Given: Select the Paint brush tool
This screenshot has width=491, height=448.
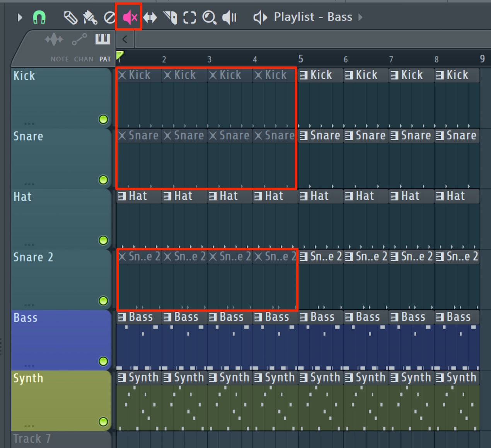Looking at the screenshot, I should click(90, 18).
